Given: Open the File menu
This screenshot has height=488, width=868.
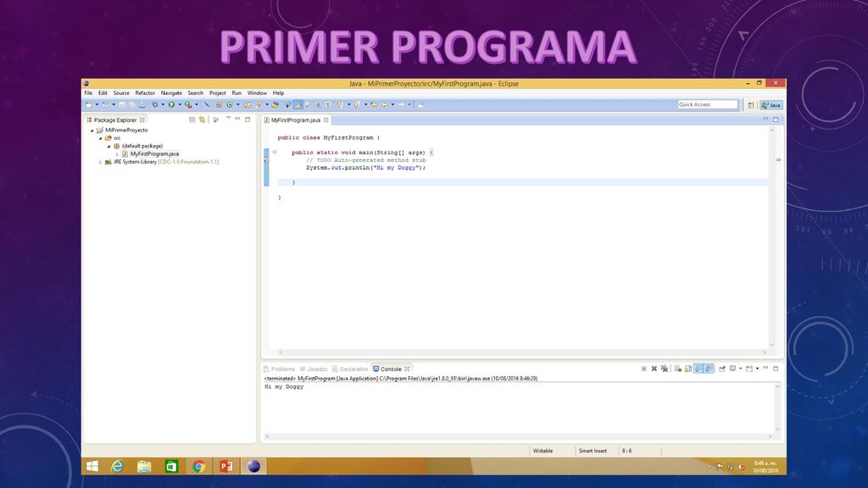Looking at the screenshot, I should (x=88, y=93).
